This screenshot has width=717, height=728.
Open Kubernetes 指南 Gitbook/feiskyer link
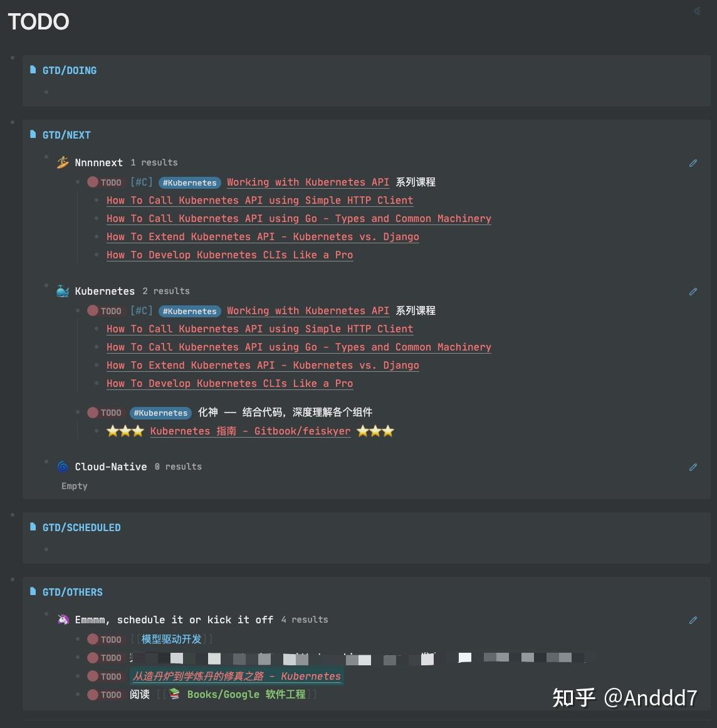click(x=250, y=431)
